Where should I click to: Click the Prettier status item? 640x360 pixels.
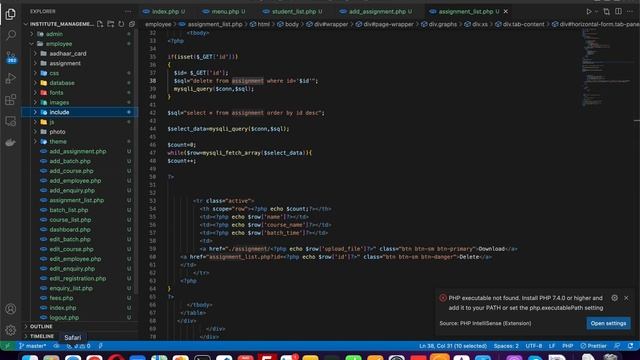pos(593,346)
